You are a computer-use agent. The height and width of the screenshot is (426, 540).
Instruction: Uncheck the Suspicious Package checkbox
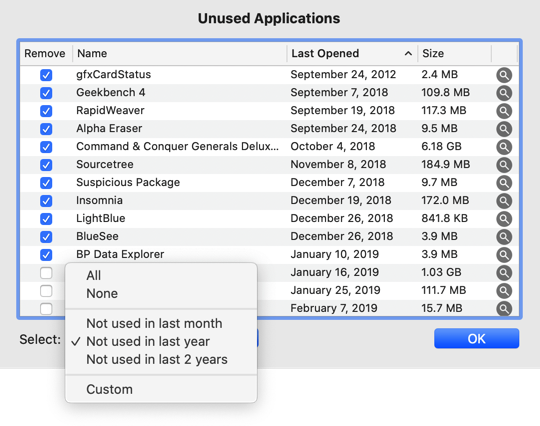46,183
